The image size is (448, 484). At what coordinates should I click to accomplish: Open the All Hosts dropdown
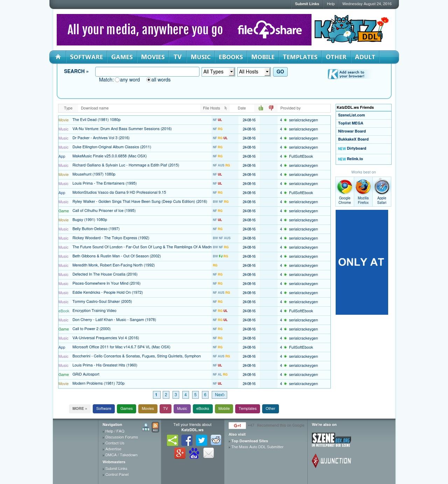coord(254,72)
